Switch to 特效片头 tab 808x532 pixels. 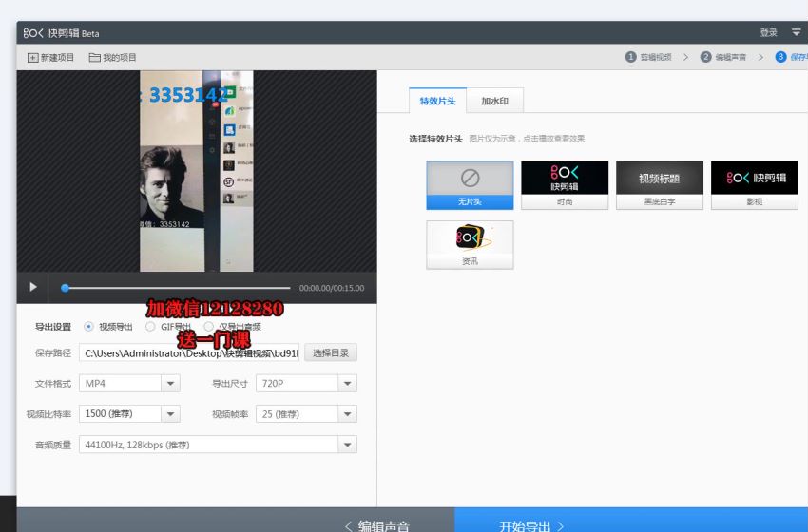[x=437, y=101]
